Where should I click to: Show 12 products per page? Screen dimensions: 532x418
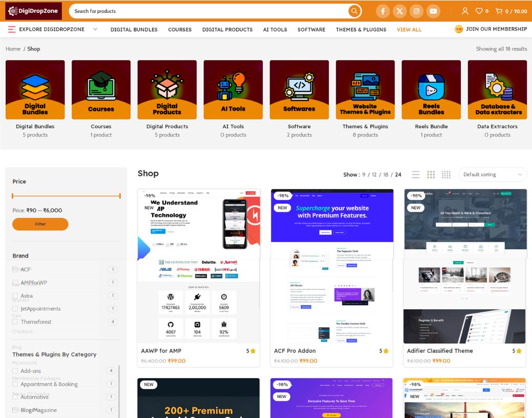click(x=374, y=175)
